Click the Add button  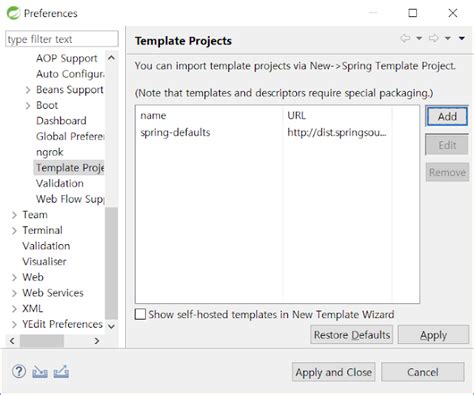(x=447, y=116)
